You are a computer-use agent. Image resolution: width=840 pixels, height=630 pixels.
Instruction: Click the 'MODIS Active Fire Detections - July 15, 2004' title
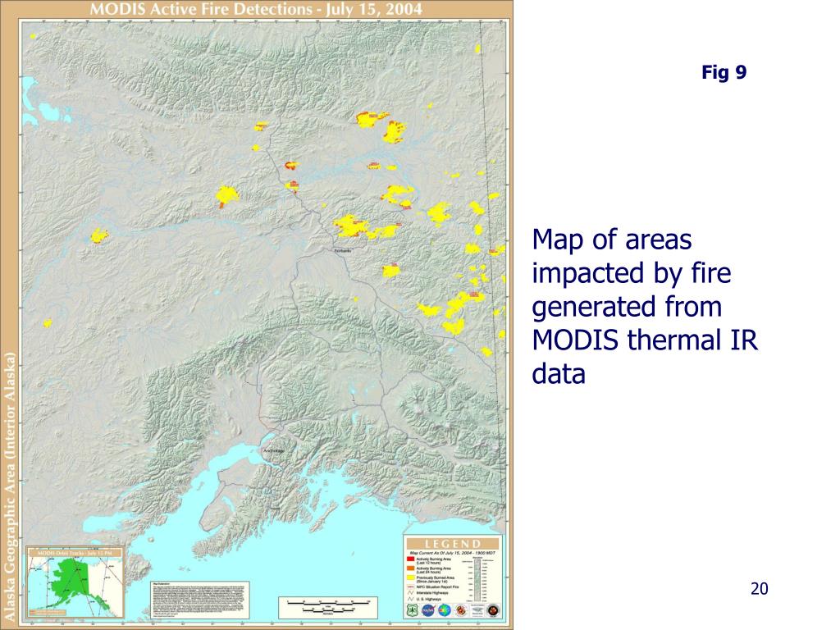pos(256,9)
